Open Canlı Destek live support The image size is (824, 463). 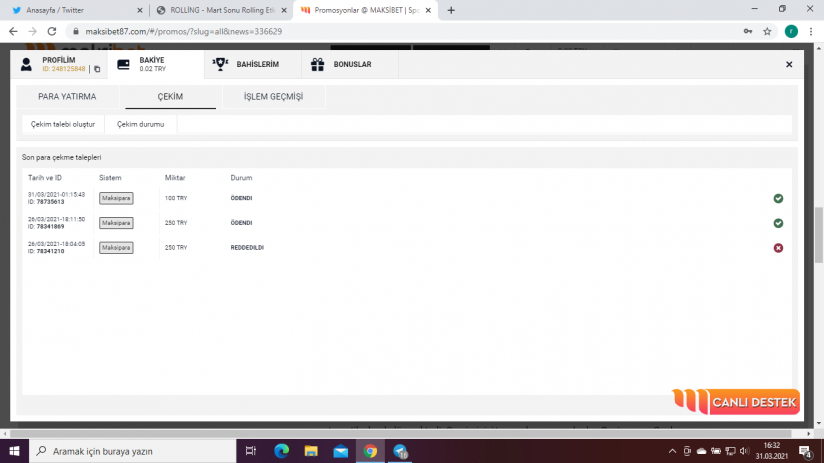click(x=736, y=402)
